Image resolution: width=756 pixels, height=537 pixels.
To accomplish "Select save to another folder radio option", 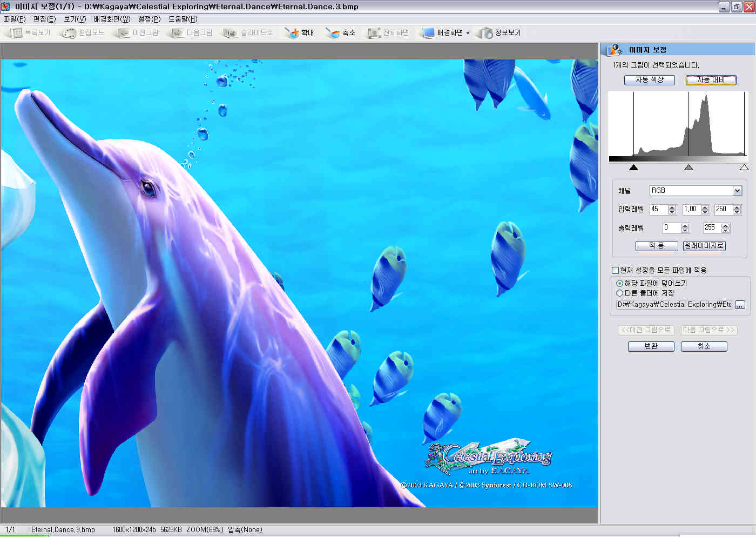I will click(619, 293).
